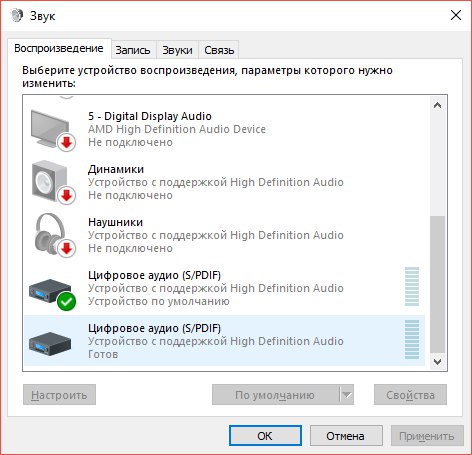Close the Звук dialog window
This screenshot has height=455, width=472.
tap(456, 15)
